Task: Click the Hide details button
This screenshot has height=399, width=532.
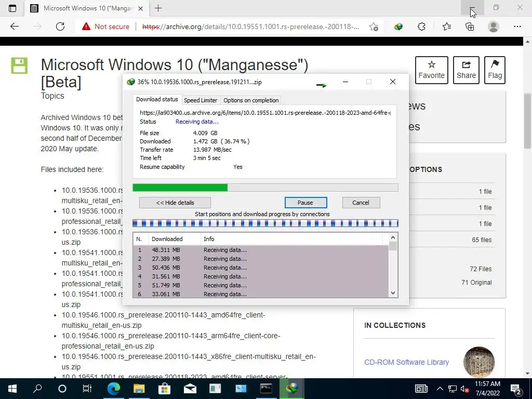Action: click(x=175, y=203)
